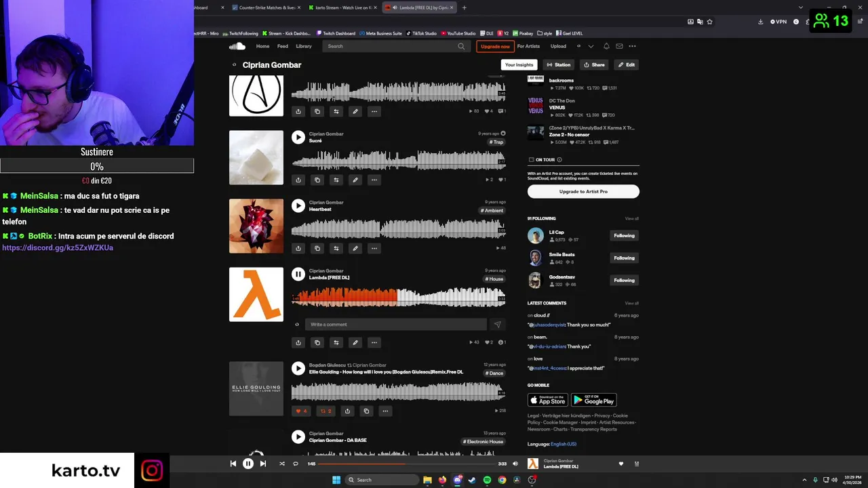Open the Library nav item
This screenshot has height=488, width=868.
click(x=304, y=46)
